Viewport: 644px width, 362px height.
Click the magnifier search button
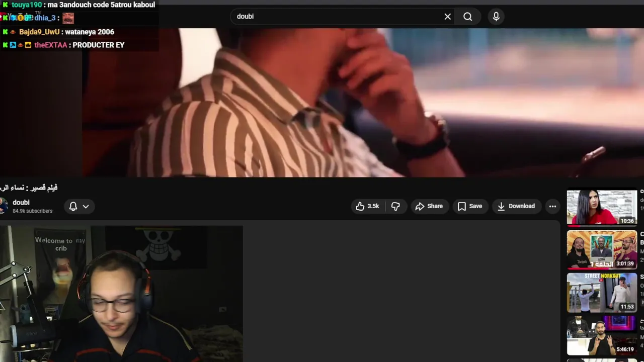tap(468, 17)
